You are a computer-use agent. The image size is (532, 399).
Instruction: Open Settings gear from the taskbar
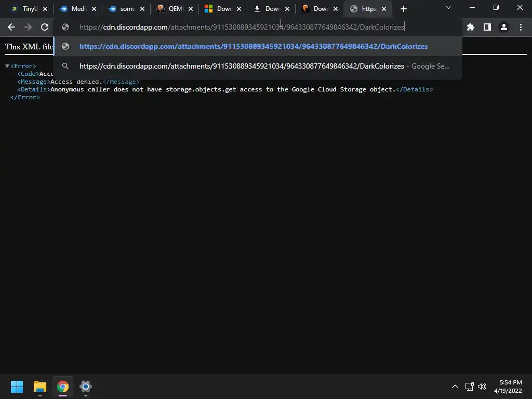(x=86, y=387)
